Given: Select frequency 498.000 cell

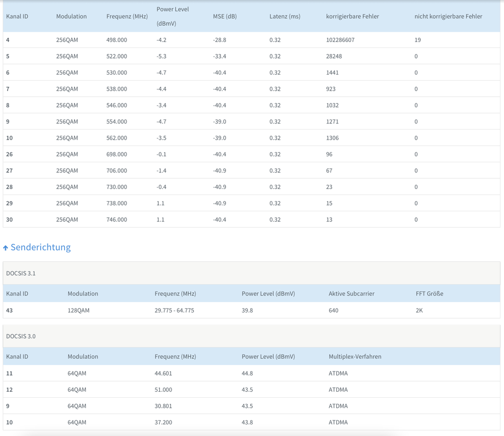Looking at the screenshot, I should pyautogui.click(x=117, y=40).
